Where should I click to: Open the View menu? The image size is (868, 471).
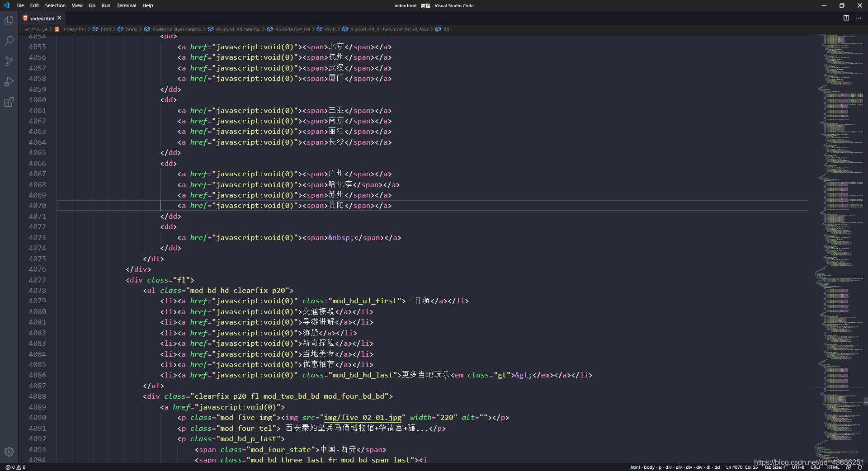[x=77, y=5]
